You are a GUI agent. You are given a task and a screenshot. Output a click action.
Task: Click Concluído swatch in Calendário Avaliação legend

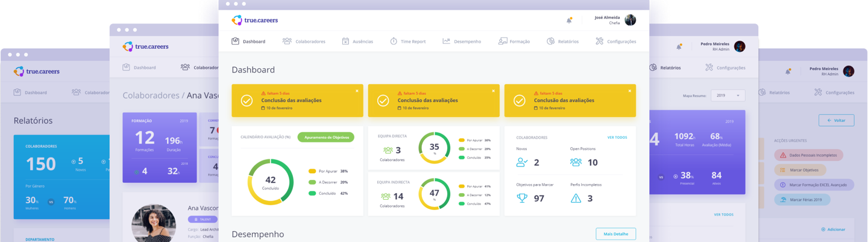(312, 194)
